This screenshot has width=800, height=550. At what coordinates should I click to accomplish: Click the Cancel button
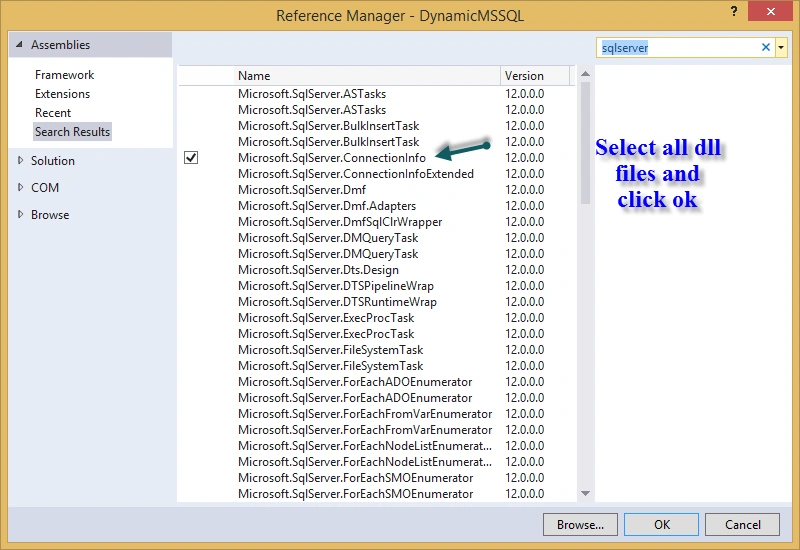(742, 524)
